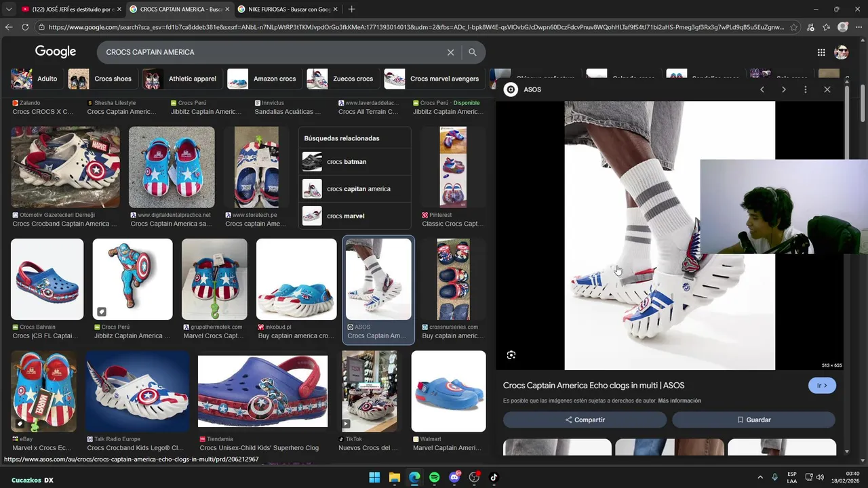
Task: Open the crossnurseries.com crocs thumbnail
Action: pyautogui.click(x=453, y=279)
